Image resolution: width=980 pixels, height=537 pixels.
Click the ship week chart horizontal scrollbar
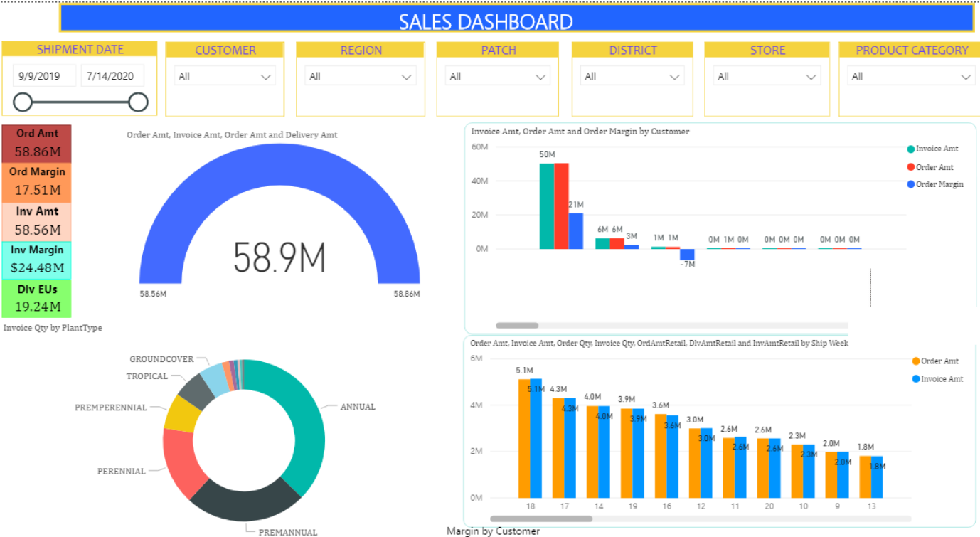pos(541,519)
